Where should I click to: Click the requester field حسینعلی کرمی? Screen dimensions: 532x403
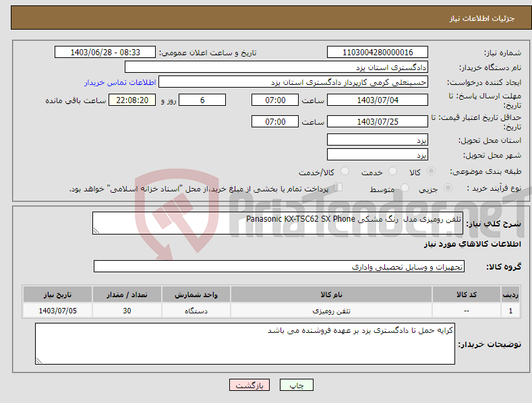[293, 82]
